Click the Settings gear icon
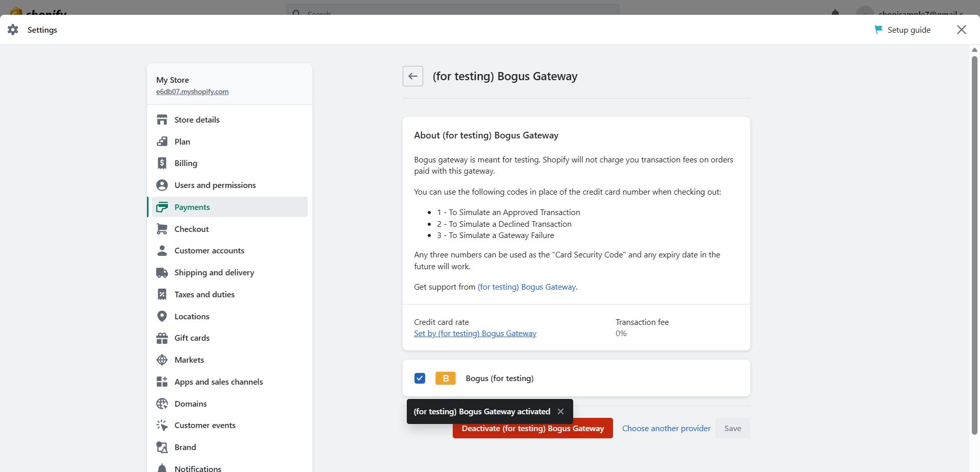This screenshot has height=472, width=980. point(13,30)
